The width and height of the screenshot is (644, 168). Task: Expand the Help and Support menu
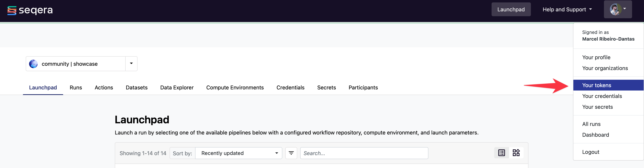(566, 9)
